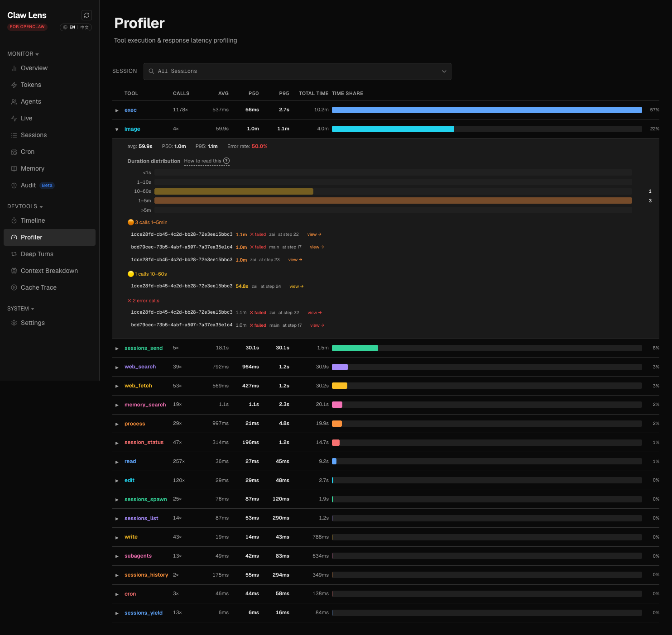View the error call at step 22
Viewport: 672px width, 635px height.
(x=315, y=313)
